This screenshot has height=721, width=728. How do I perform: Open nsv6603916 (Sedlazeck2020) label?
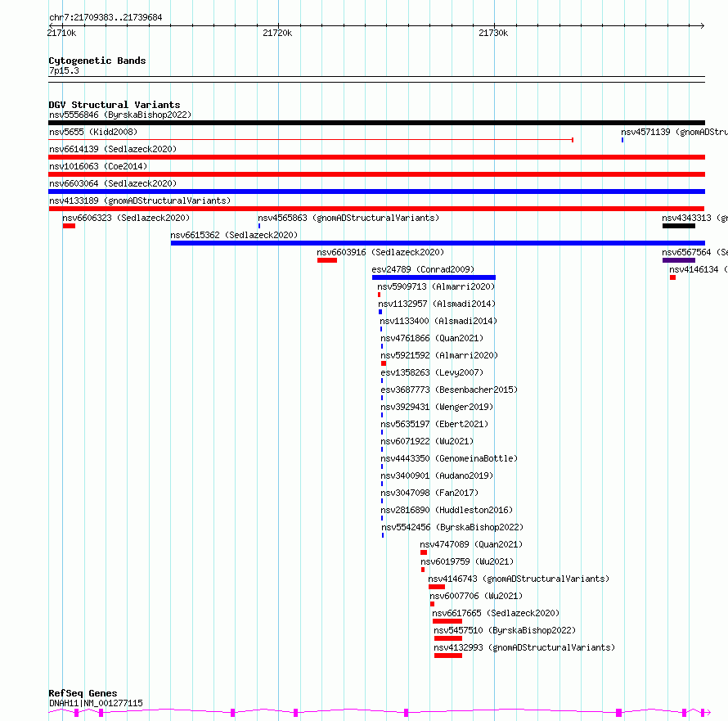(380, 252)
